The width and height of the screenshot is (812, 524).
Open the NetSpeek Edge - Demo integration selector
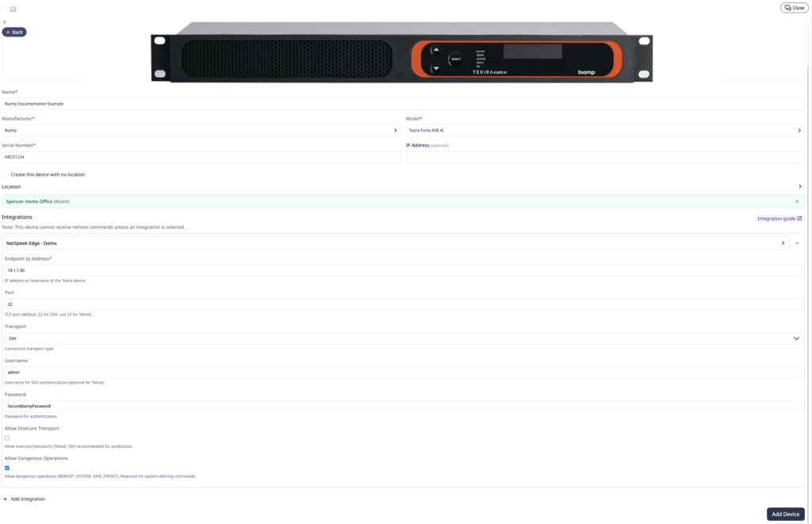pyautogui.click(x=396, y=243)
